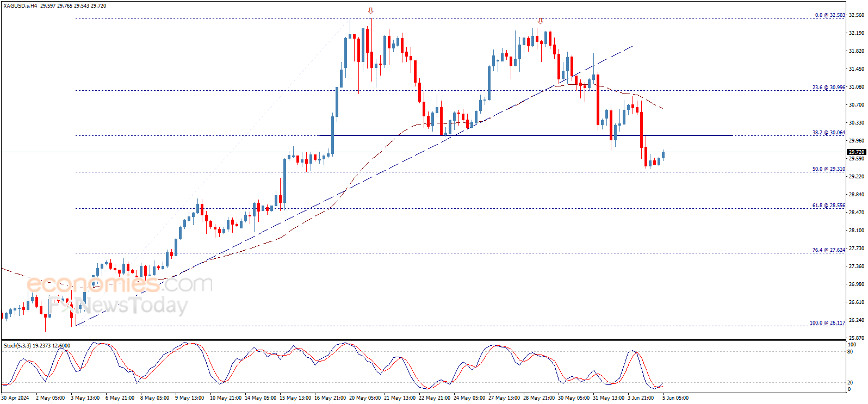
Task: Select the 100.0 @ 26.117 Fibonacci label
Action: [x=827, y=323]
